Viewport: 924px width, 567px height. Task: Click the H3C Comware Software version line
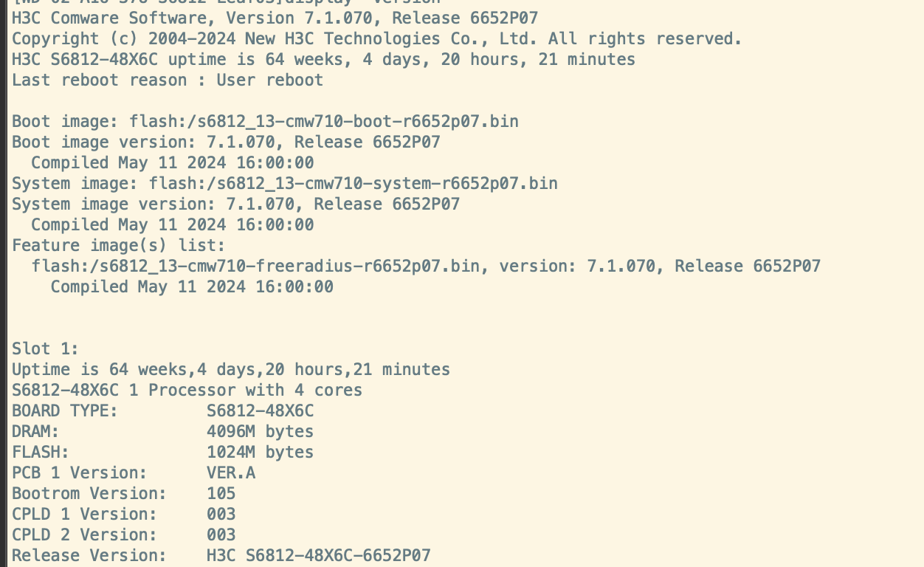click(275, 18)
